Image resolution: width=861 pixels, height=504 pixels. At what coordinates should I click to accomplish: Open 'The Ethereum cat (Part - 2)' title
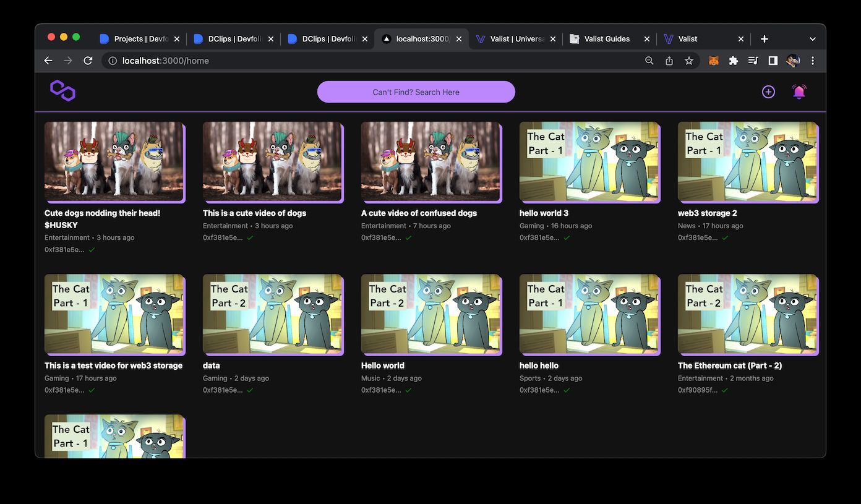point(730,365)
